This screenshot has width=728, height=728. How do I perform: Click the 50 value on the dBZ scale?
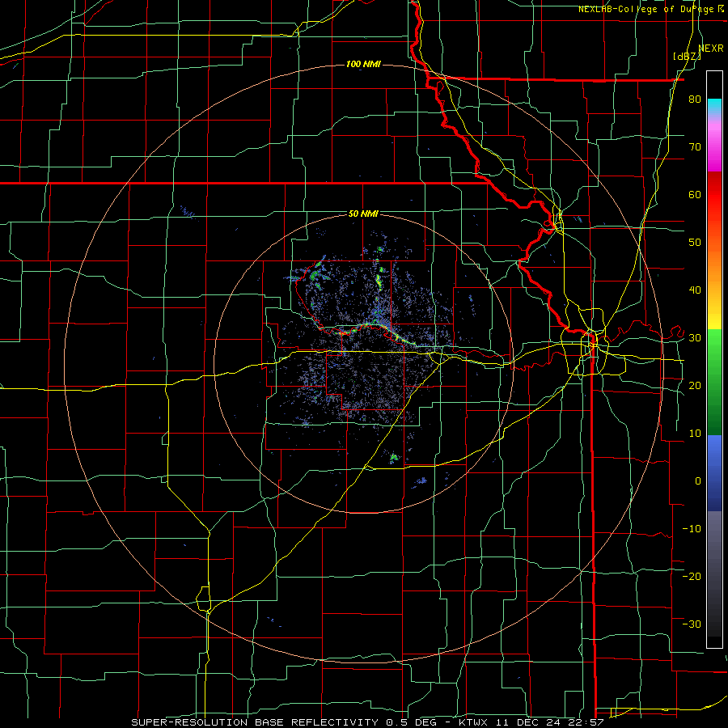695,243
